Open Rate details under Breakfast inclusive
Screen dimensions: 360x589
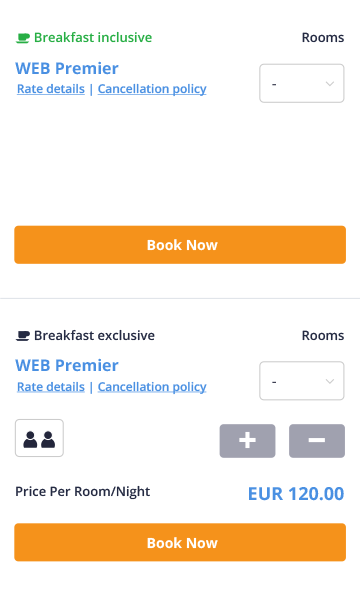click(51, 89)
